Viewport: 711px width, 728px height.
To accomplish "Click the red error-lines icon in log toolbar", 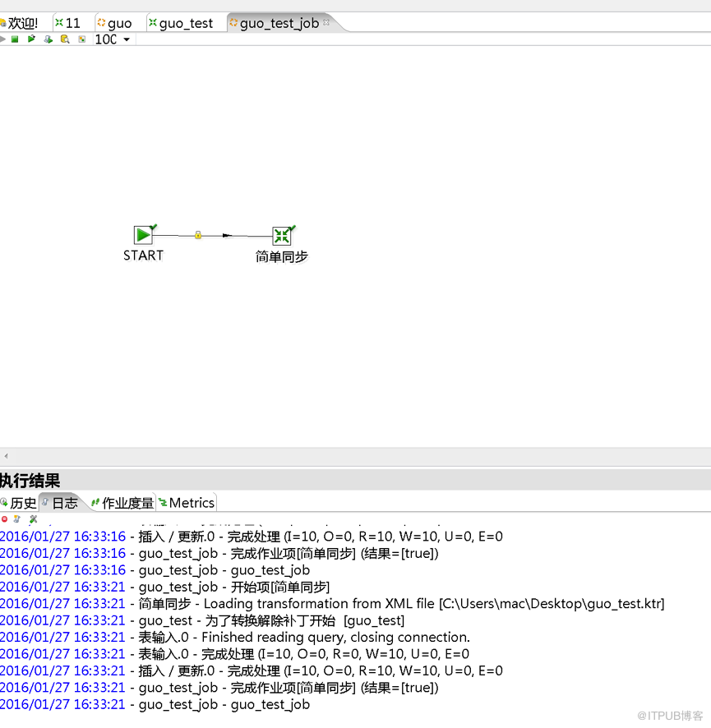I will 5,519.
